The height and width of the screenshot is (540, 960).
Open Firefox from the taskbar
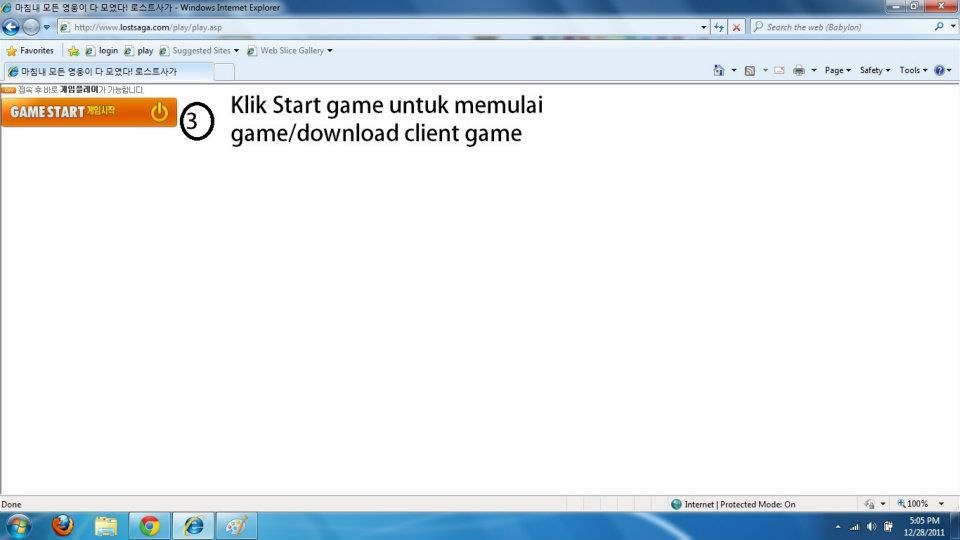click(x=62, y=526)
